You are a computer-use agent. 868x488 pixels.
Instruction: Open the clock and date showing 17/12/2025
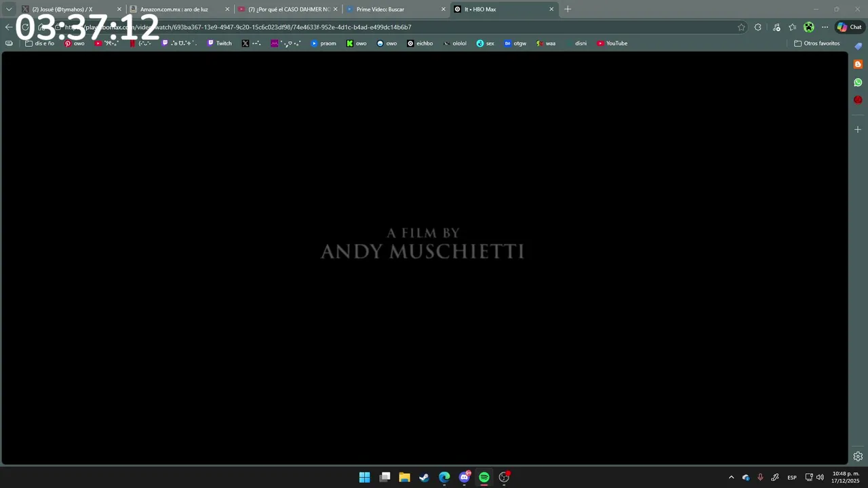tap(846, 477)
